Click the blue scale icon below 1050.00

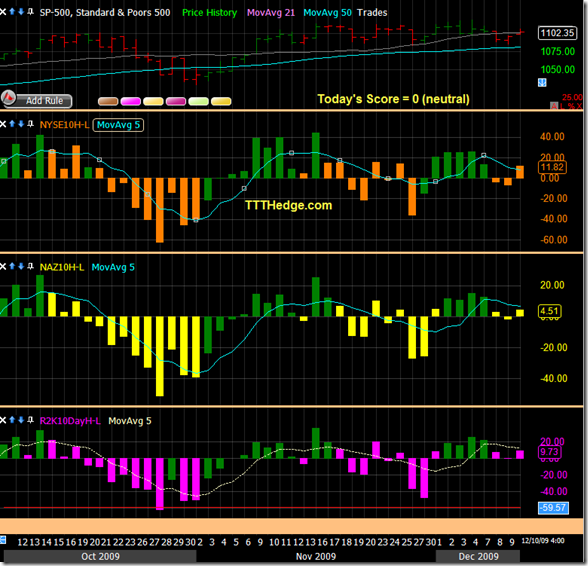[542, 83]
